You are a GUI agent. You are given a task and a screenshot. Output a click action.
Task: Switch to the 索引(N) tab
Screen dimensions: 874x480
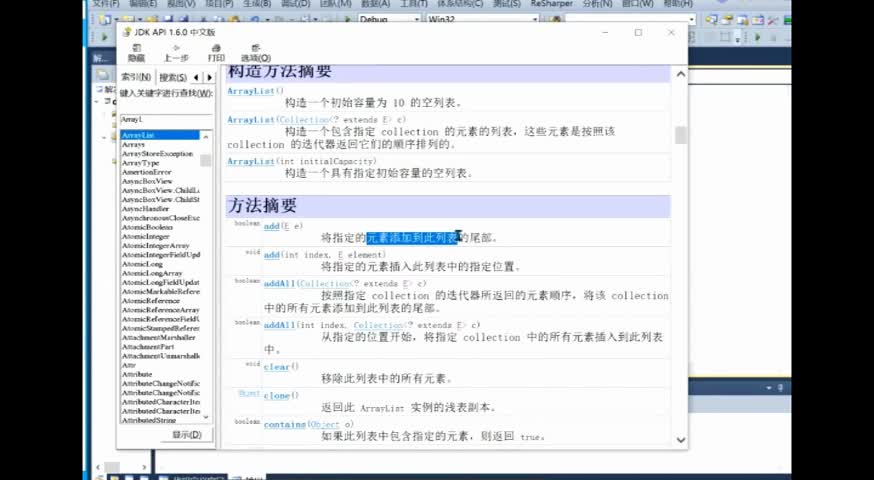[x=136, y=77]
